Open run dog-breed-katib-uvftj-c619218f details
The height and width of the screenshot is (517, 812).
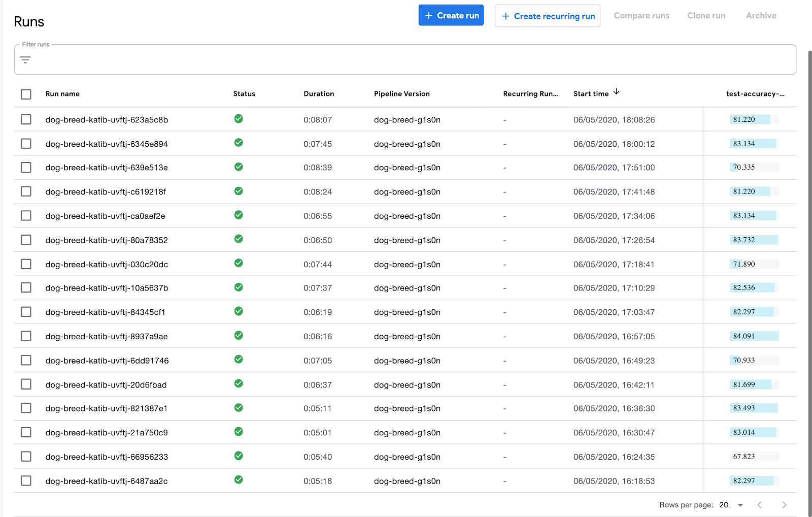pos(106,192)
